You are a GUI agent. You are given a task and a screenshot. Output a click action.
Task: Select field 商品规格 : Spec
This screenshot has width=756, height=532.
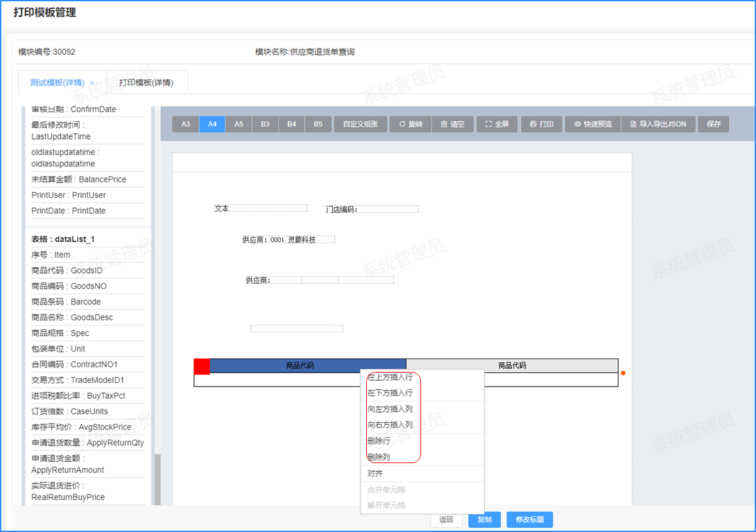(x=88, y=333)
